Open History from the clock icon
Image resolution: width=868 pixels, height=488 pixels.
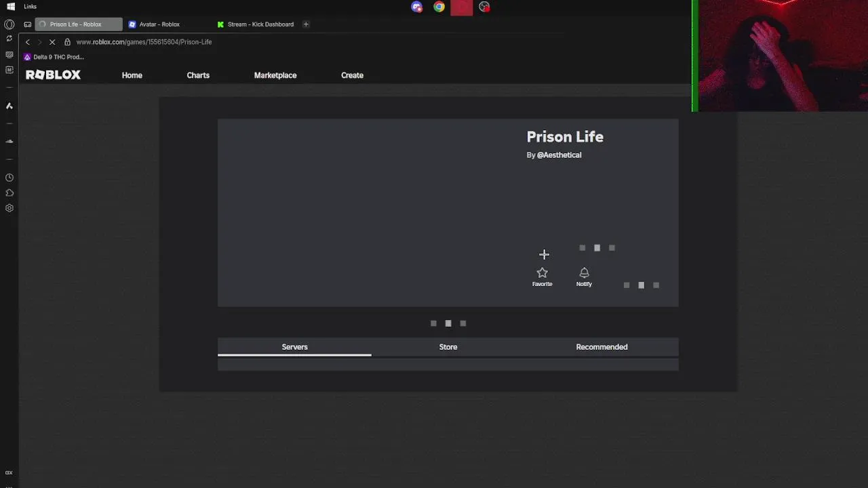click(x=9, y=178)
